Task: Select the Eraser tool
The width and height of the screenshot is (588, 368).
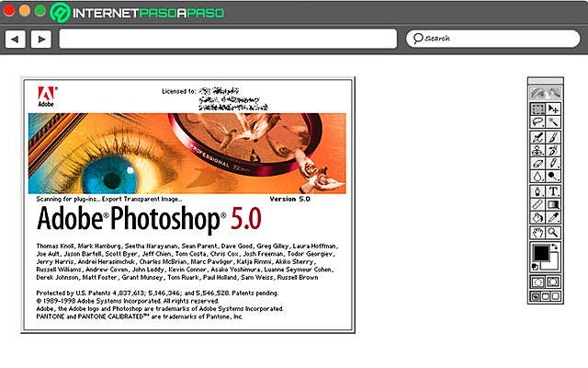Action: [537, 164]
